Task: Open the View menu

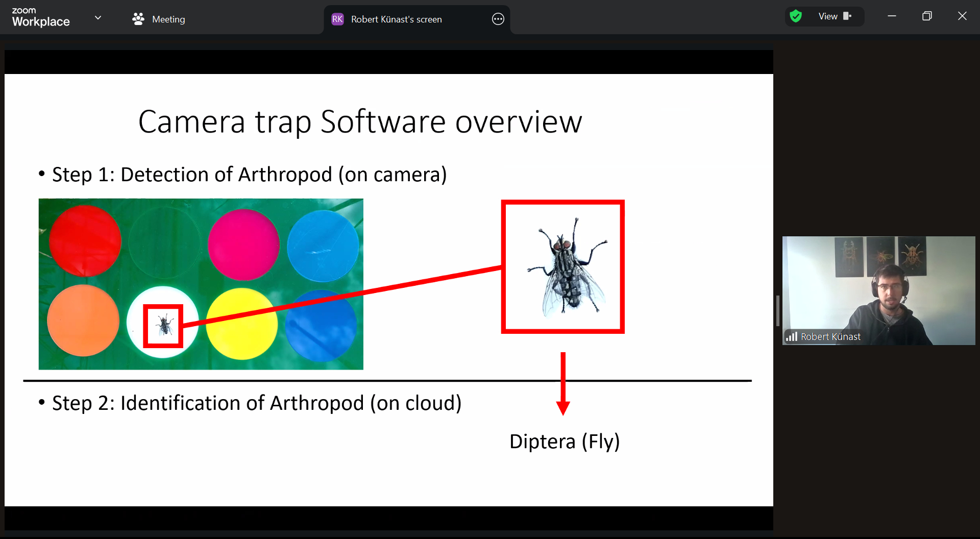Action: coord(827,16)
